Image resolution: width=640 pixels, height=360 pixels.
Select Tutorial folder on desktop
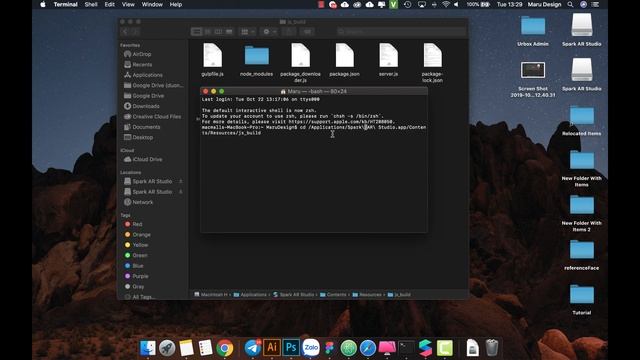point(582,300)
